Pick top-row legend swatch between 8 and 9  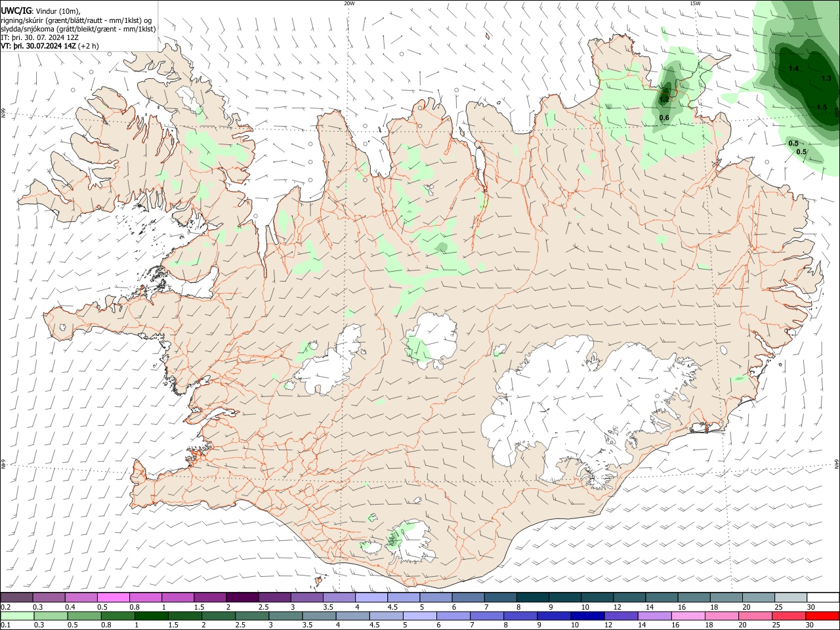pos(533,598)
